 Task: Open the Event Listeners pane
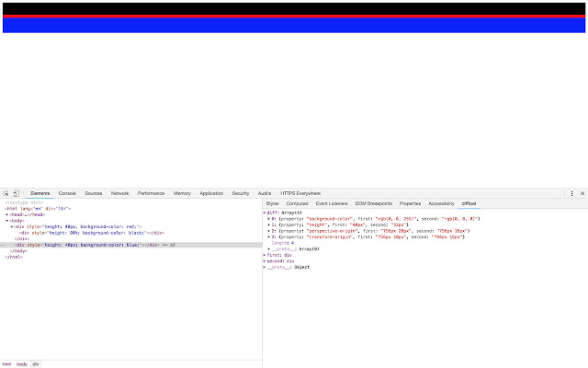(x=332, y=203)
